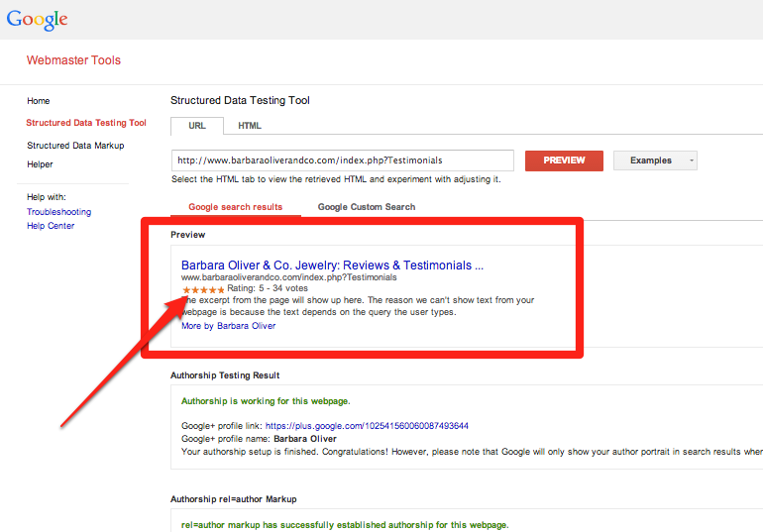Screen dimensions: 763x532
Task: Click the red PREVIEW button
Action: tap(564, 160)
